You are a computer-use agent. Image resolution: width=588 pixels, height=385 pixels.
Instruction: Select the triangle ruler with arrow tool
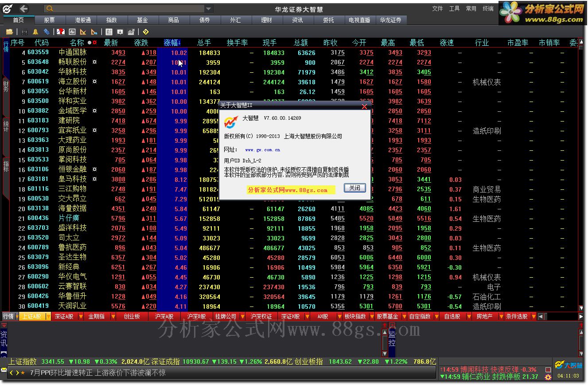[x=94, y=32]
